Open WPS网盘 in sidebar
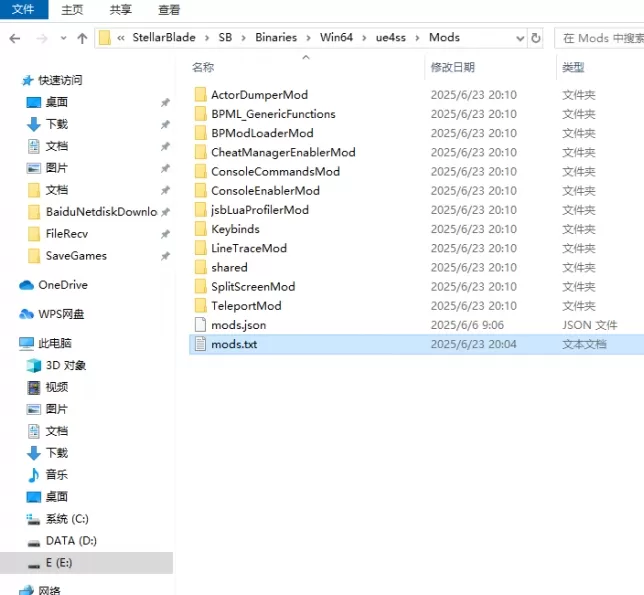644x595 pixels. [x=61, y=314]
